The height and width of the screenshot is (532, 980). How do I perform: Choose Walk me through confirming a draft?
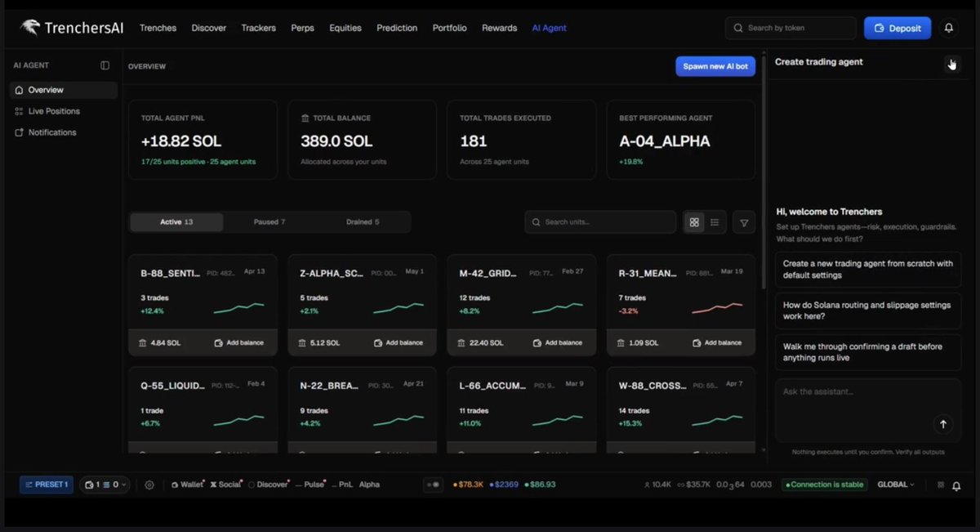pos(868,352)
